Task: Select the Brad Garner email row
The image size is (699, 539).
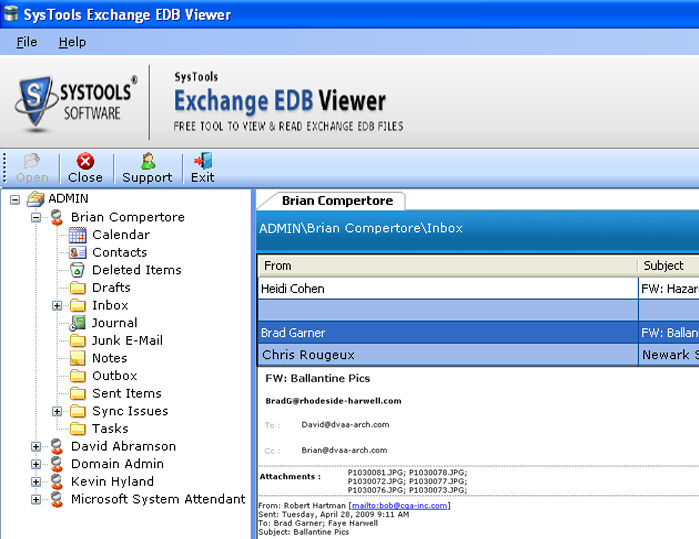Action: 478,333
